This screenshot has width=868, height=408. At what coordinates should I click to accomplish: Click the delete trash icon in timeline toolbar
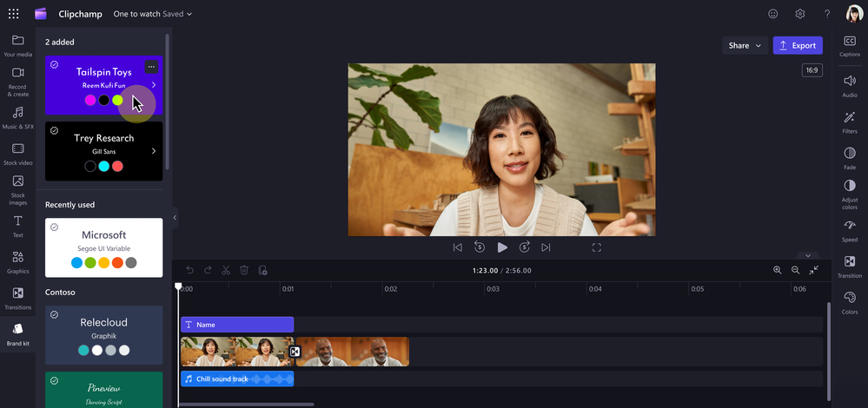[244, 270]
